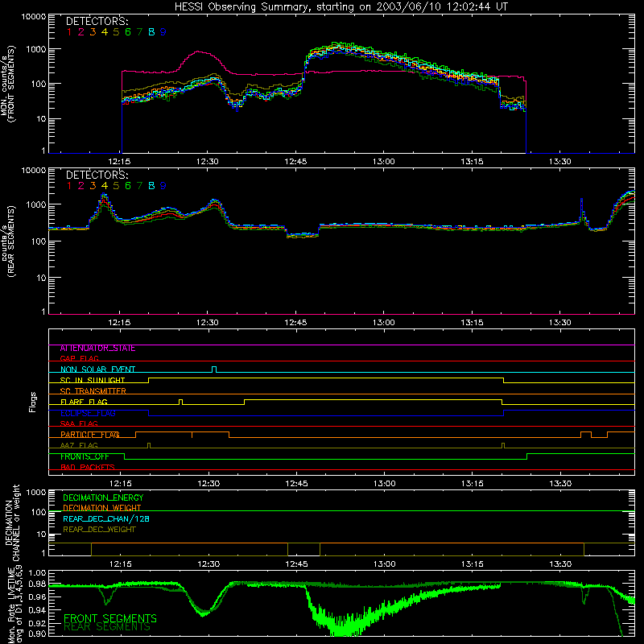Select the DECIMATION_WEIGHT legend label

[x=102, y=508]
